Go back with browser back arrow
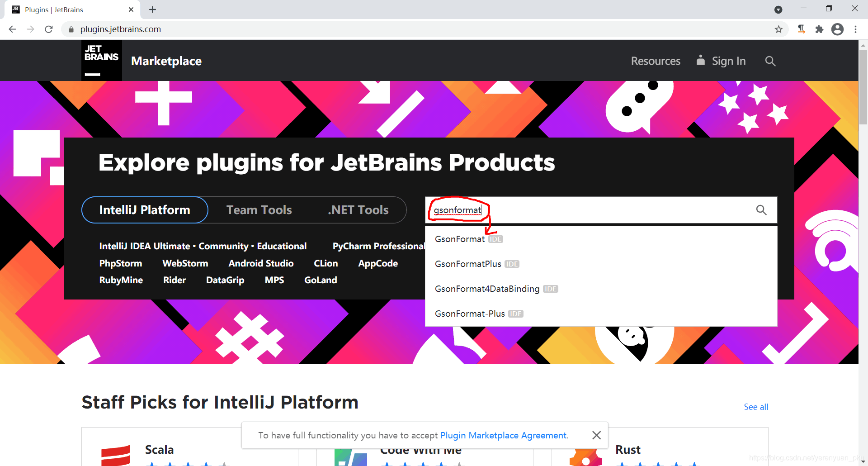The height and width of the screenshot is (466, 868). coord(12,29)
